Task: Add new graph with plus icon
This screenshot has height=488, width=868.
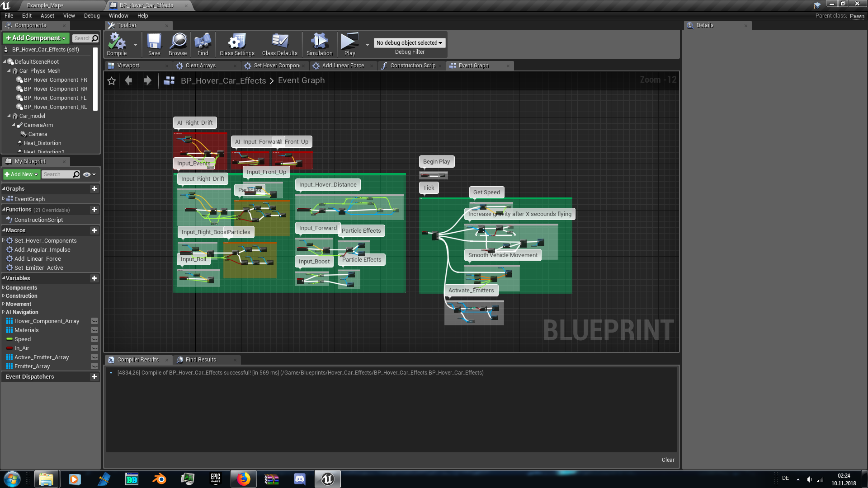Action: (94, 189)
